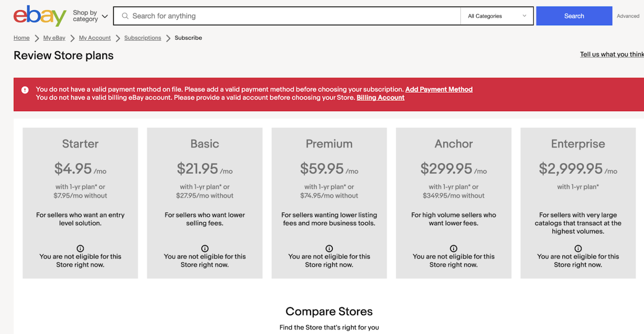644x334 pixels.
Task: Click the info icon on Premium plan
Action: (329, 248)
